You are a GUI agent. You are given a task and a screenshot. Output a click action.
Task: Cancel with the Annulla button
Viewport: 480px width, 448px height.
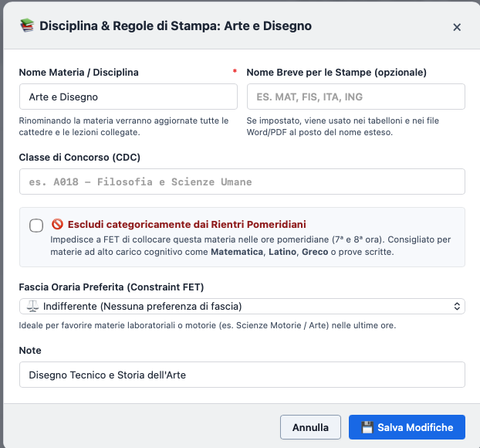click(x=310, y=427)
